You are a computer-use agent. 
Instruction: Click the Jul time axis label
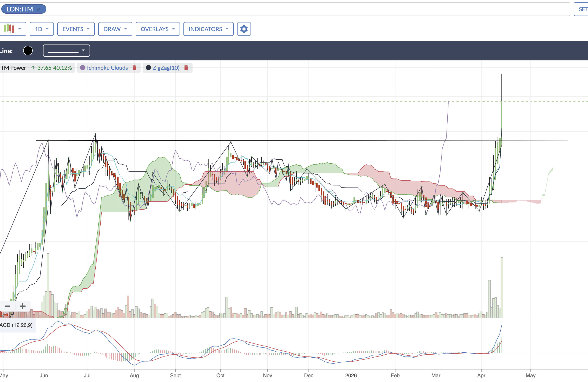click(87, 375)
